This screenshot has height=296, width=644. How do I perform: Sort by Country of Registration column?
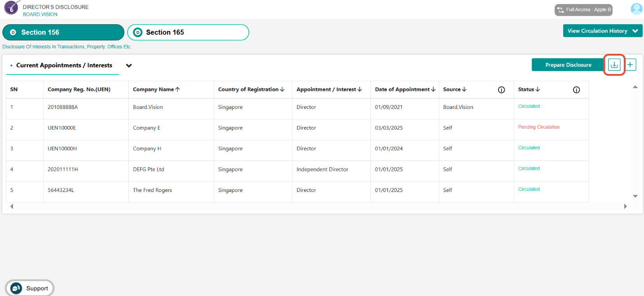pos(251,89)
